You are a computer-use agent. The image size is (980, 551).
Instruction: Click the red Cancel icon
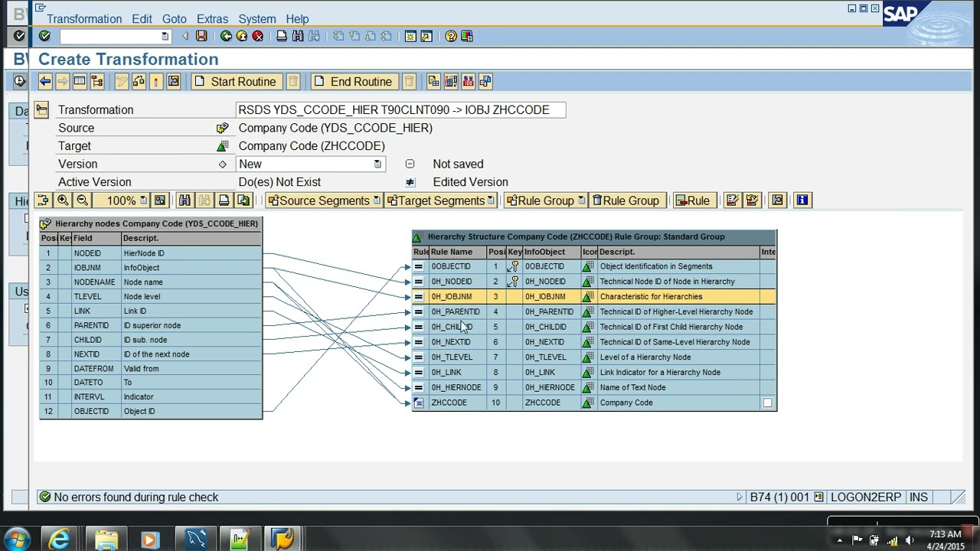(x=258, y=36)
